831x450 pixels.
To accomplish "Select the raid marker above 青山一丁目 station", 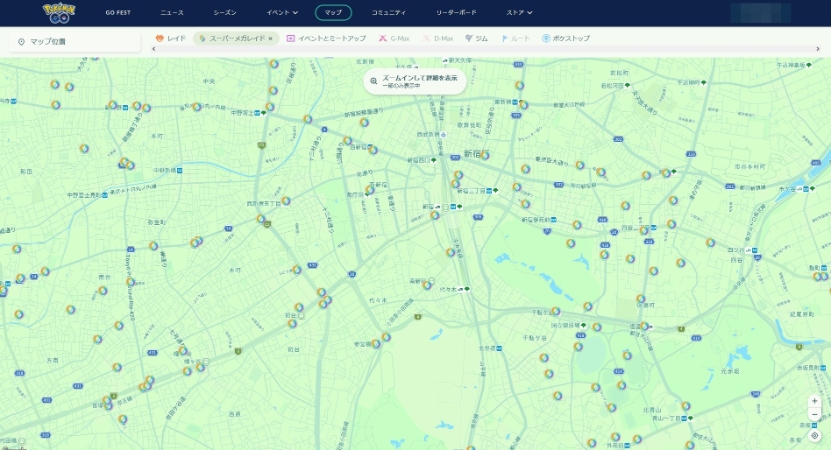I will pyautogui.click(x=686, y=406).
